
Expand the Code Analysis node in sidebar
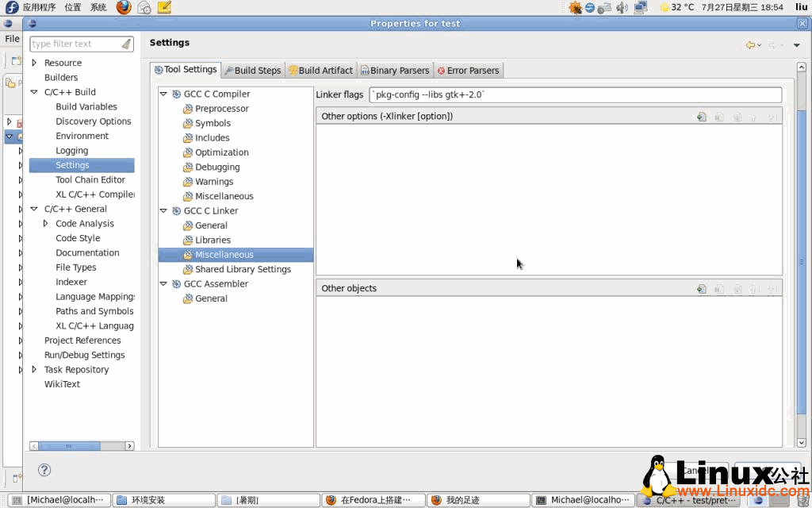click(46, 223)
